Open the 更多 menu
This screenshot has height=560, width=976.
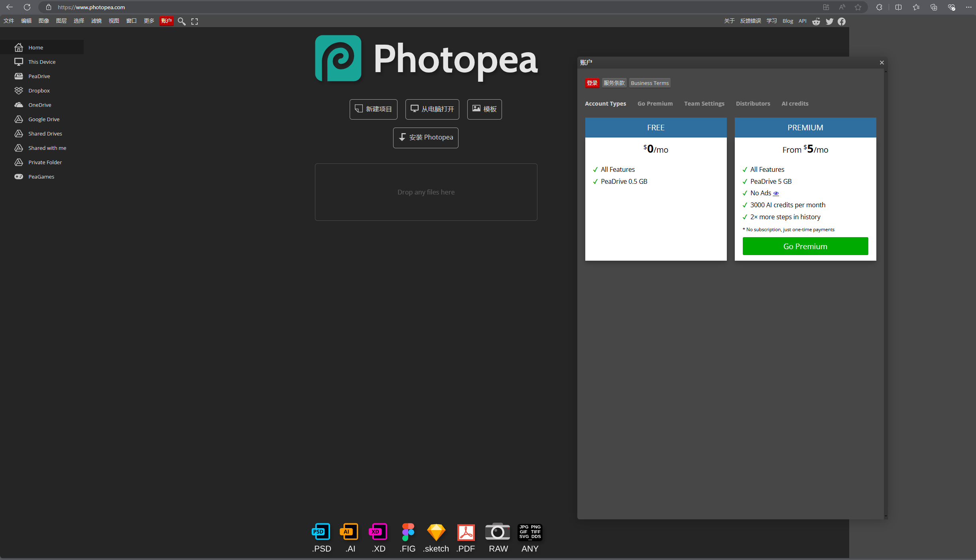149,21
